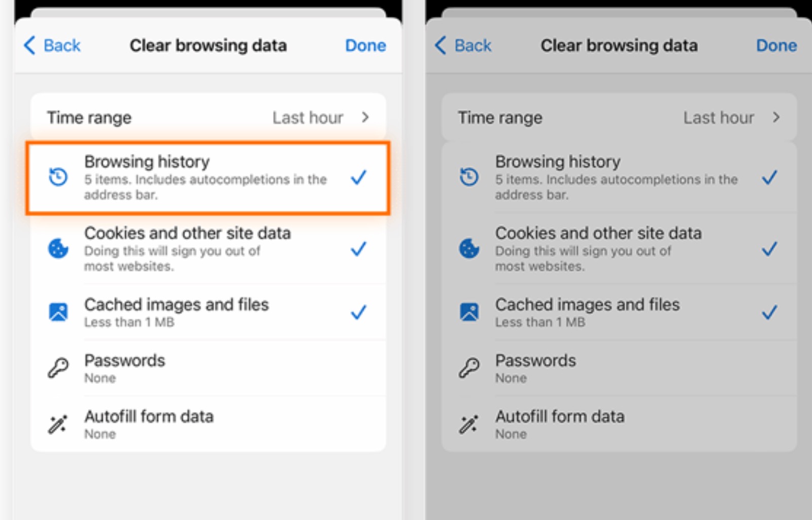Click the Autofill magic wand icon in the white panel
The width and height of the screenshot is (812, 520).
[x=58, y=424]
